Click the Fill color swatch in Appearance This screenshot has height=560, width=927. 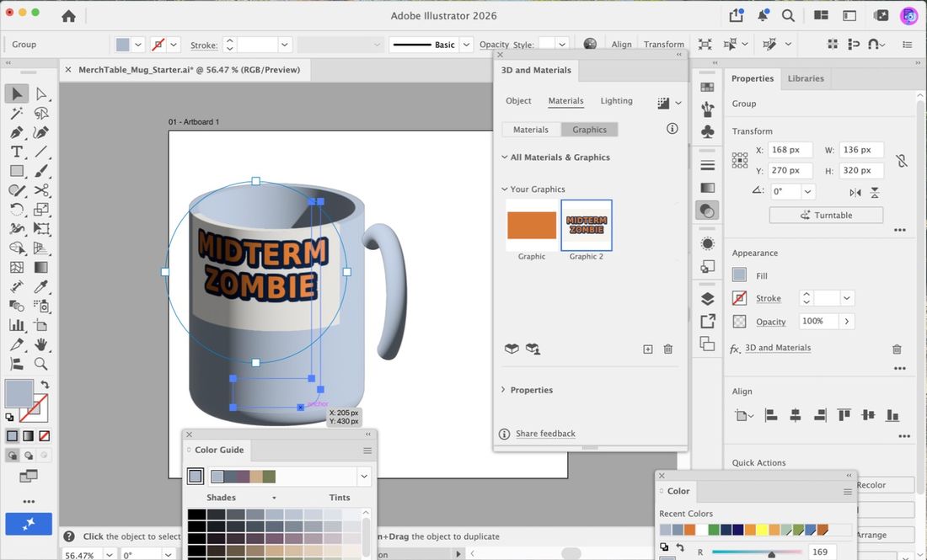[x=739, y=275]
